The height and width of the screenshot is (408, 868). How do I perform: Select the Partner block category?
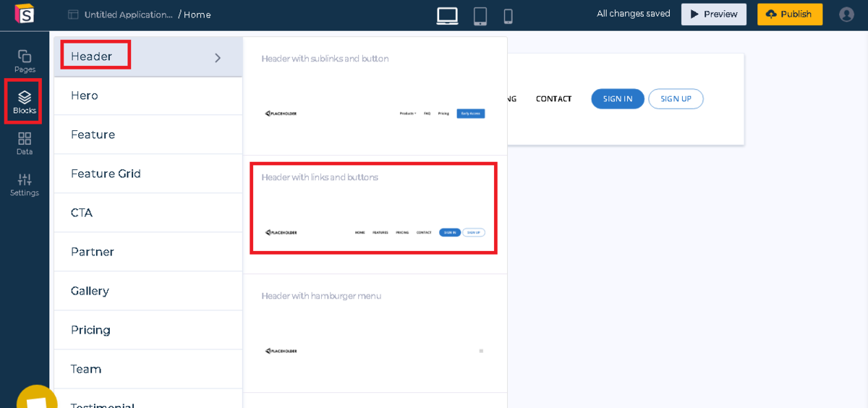(x=148, y=252)
